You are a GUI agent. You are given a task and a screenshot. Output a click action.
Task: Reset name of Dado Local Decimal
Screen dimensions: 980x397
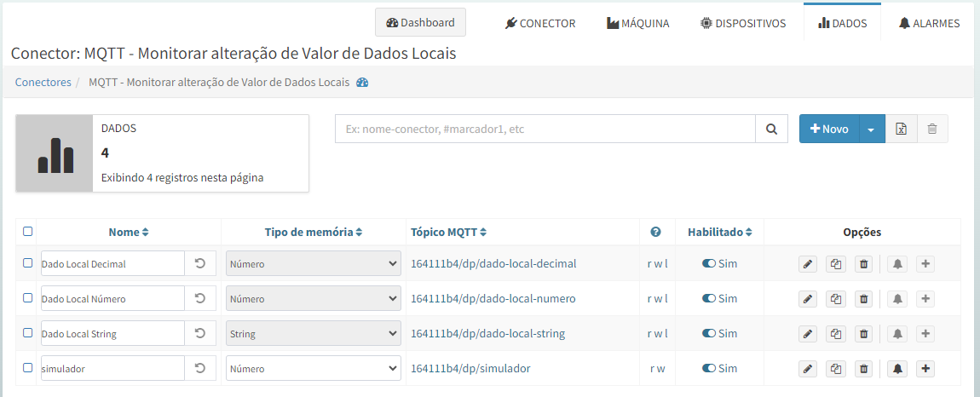pyautogui.click(x=200, y=264)
